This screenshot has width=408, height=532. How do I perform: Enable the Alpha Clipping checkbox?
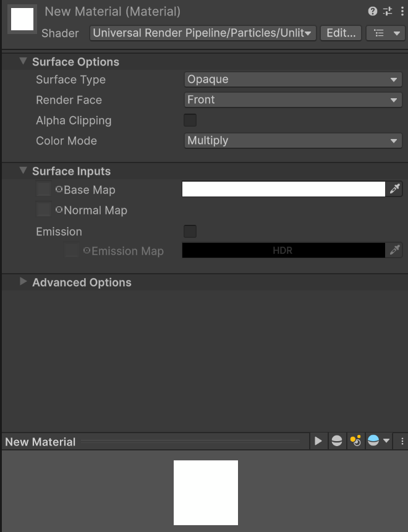(x=190, y=120)
